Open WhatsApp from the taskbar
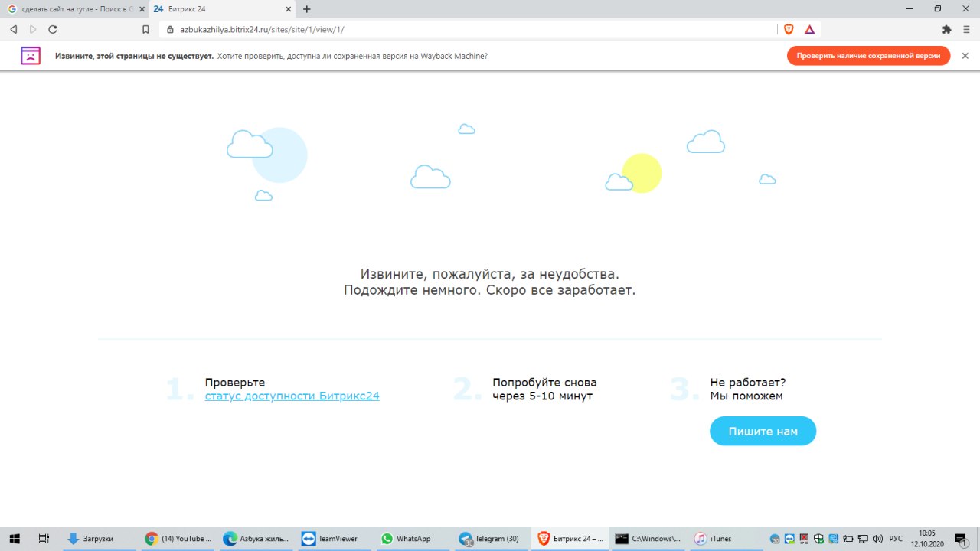The width and height of the screenshot is (980, 551). (x=413, y=539)
